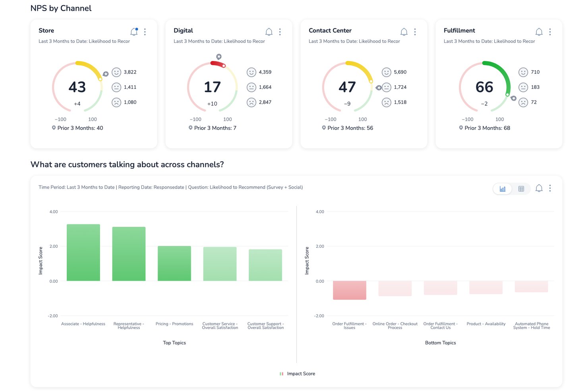
Task: Click the NPS by Channel heading
Action: point(61,8)
